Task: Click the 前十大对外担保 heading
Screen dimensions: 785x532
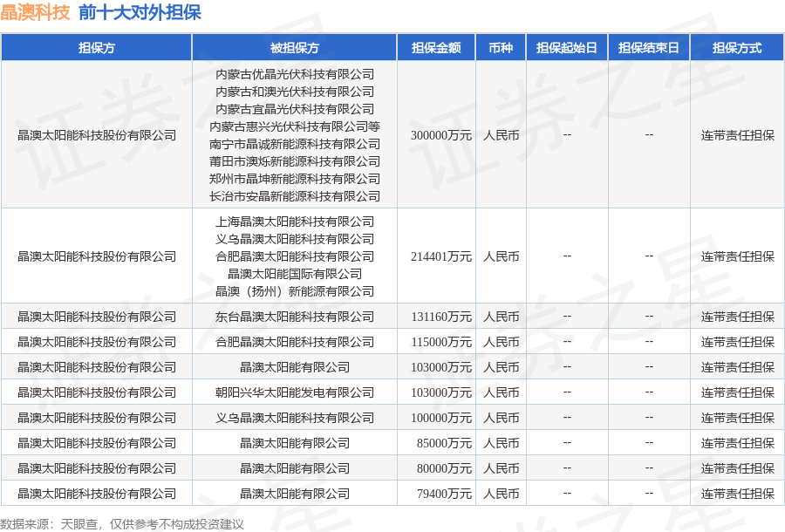Action: click(x=140, y=12)
